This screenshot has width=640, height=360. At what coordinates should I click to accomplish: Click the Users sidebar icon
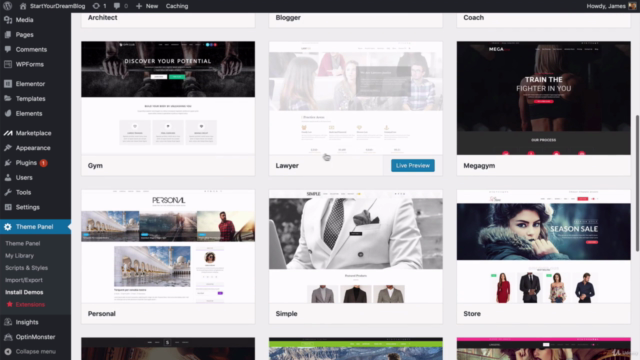tap(8, 178)
